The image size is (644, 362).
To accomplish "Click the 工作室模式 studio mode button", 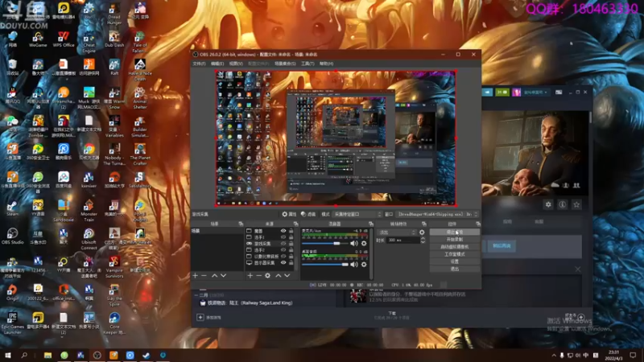I will pos(455,254).
